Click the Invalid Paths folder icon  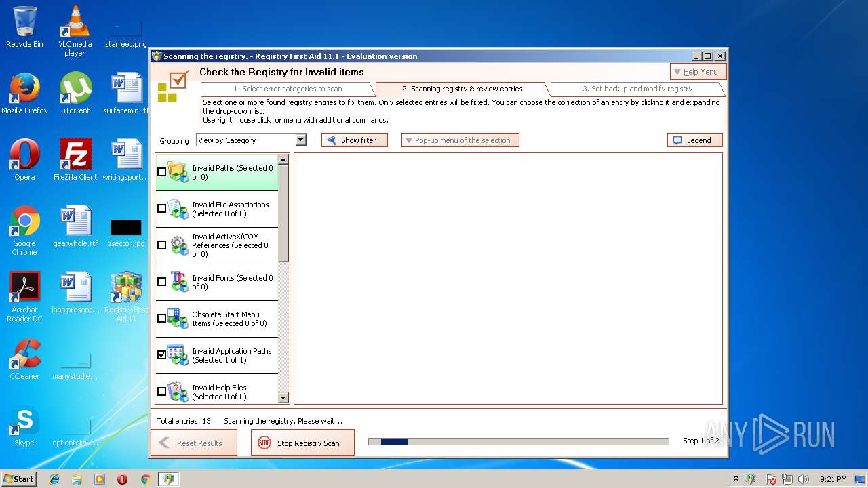point(178,172)
